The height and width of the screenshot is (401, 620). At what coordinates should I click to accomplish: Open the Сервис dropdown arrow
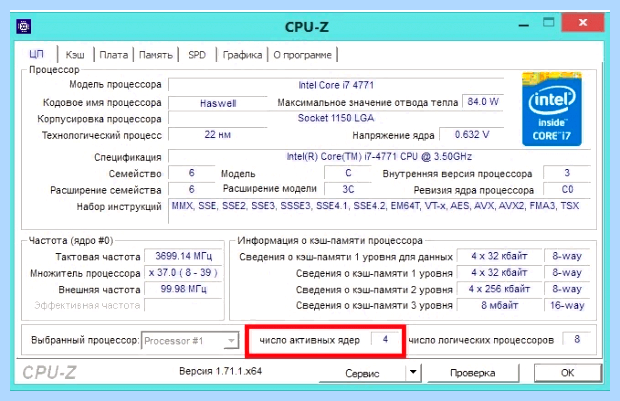413,372
